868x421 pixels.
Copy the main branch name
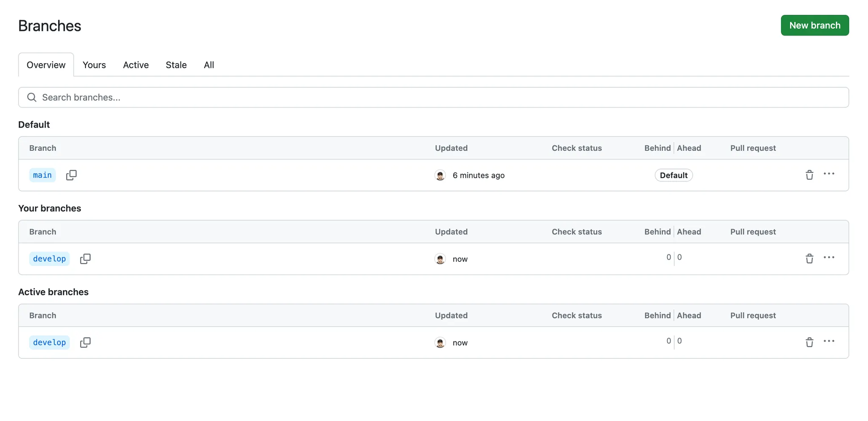pos(71,175)
